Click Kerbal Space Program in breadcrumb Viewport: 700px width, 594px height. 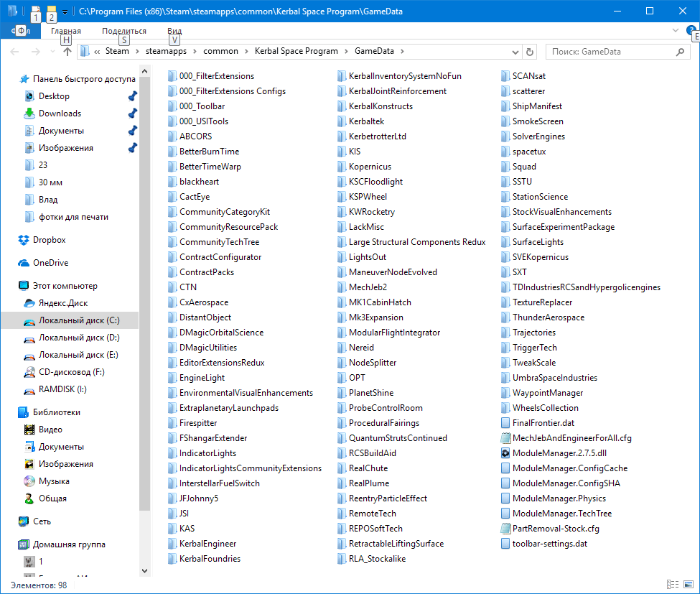297,52
